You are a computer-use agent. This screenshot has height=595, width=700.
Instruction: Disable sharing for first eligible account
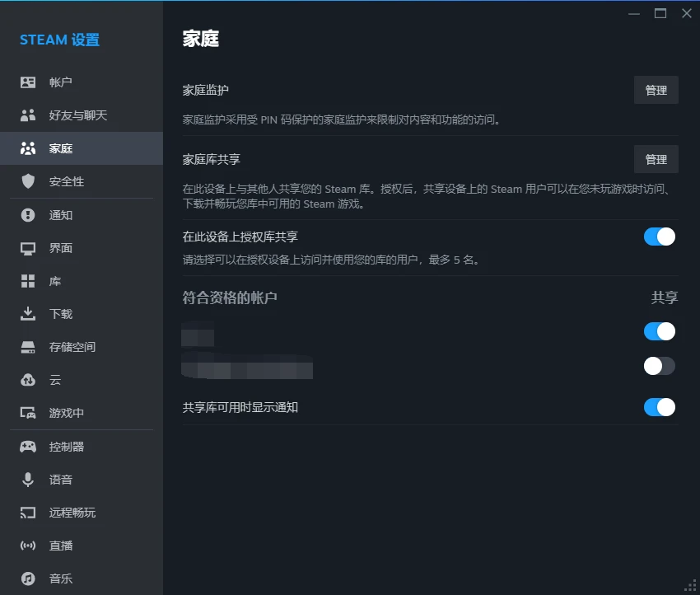click(660, 331)
